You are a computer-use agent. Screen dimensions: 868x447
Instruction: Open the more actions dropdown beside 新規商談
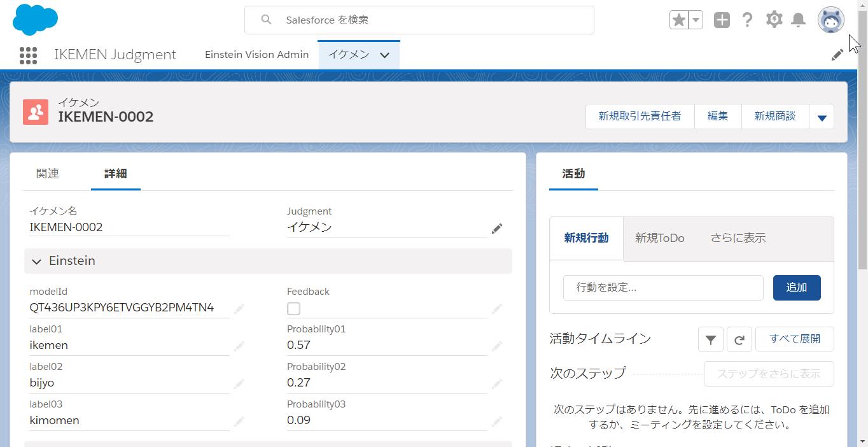pos(822,117)
